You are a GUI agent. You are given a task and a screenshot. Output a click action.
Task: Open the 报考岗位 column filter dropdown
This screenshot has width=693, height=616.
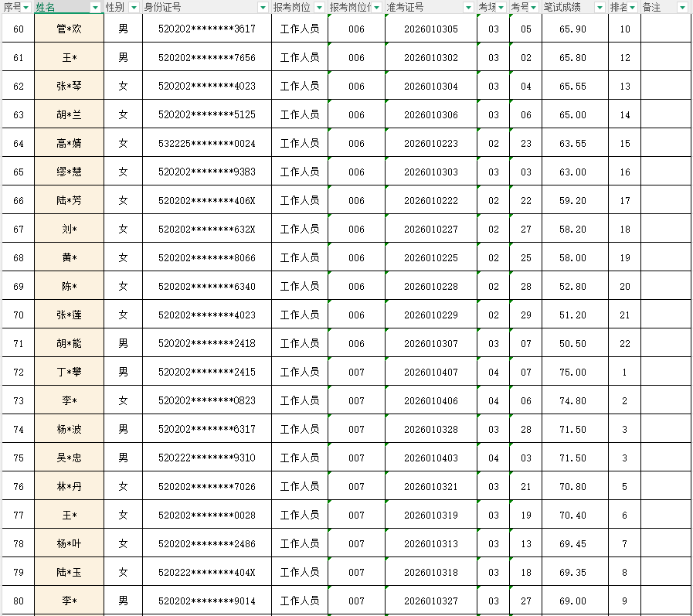318,7
